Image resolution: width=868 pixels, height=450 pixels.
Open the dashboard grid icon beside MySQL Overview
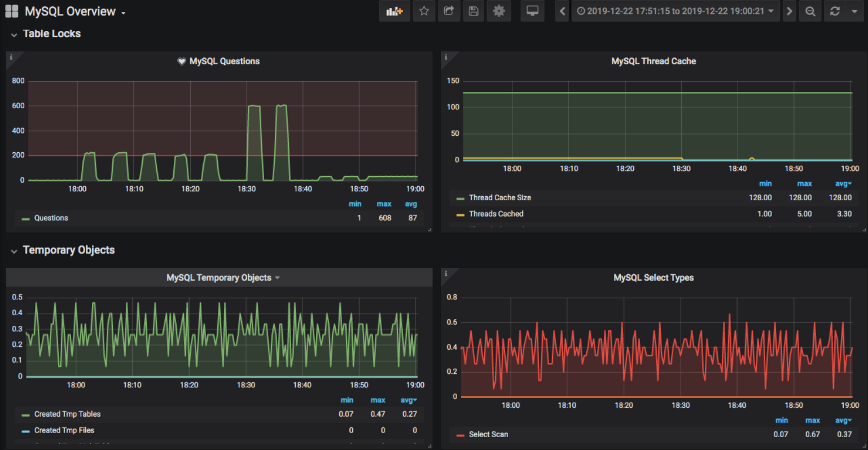(11, 11)
